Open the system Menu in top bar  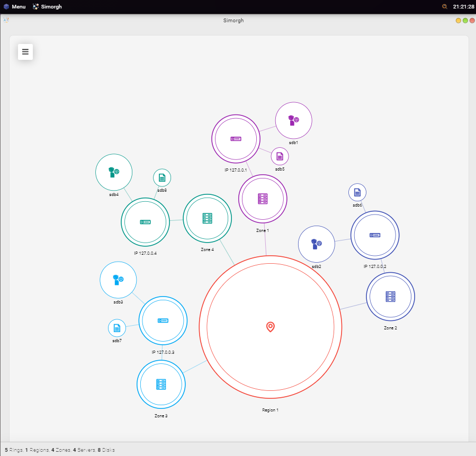pos(15,7)
